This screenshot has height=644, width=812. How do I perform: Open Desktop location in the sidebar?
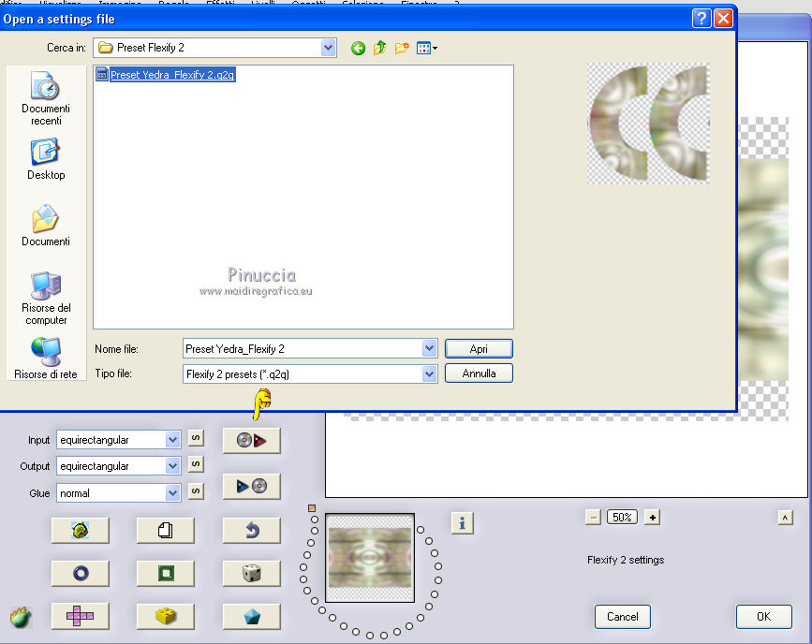pyautogui.click(x=46, y=159)
